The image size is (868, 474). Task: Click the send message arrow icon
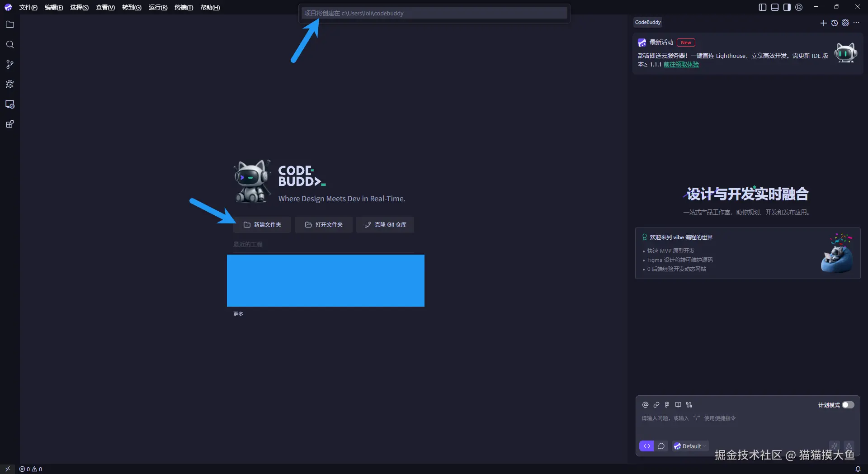[849, 446]
